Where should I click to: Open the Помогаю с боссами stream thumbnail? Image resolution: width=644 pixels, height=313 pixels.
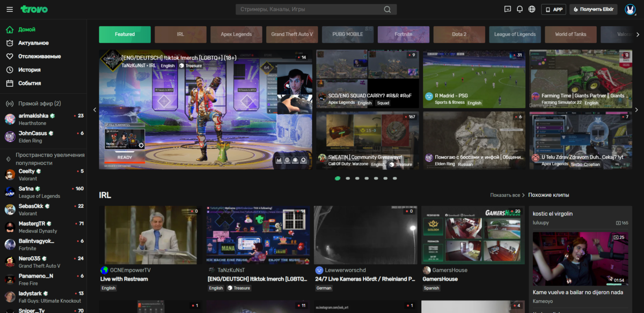[474, 140]
